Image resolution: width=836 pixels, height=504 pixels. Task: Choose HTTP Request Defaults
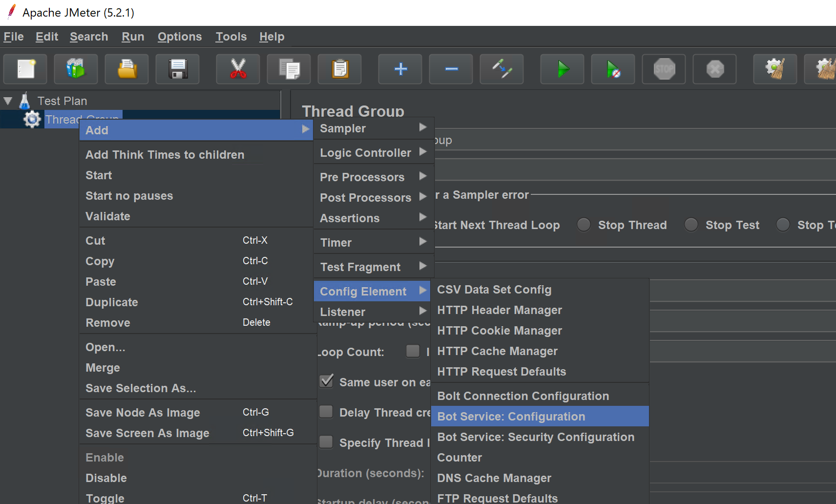pyautogui.click(x=540, y=372)
